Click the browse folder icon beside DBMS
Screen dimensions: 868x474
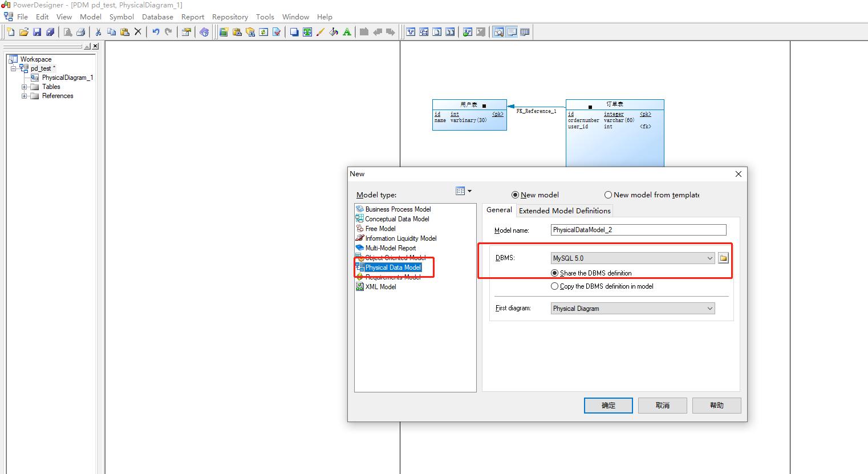click(x=723, y=258)
